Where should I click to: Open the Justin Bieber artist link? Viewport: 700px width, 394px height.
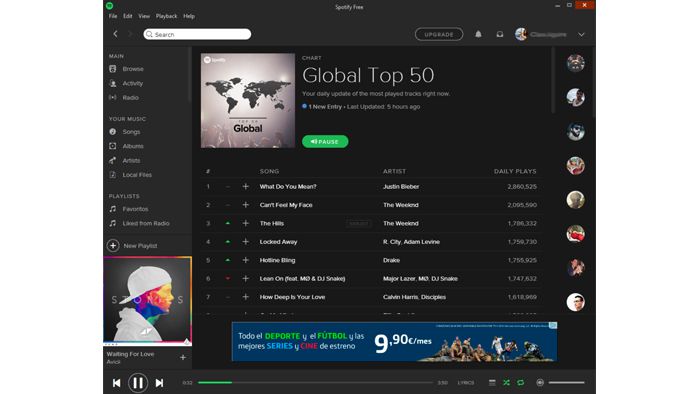pos(401,187)
